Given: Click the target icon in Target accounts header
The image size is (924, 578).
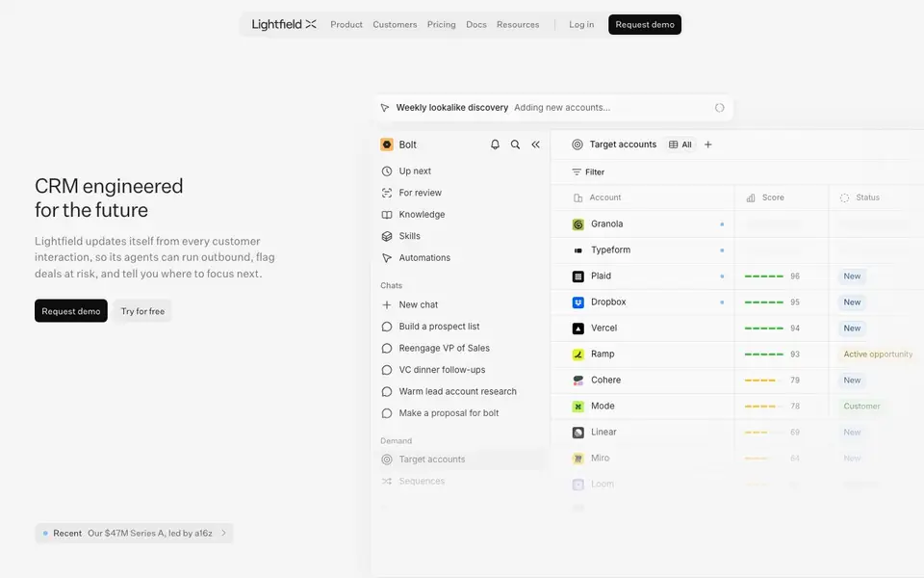Looking at the screenshot, I should (577, 144).
